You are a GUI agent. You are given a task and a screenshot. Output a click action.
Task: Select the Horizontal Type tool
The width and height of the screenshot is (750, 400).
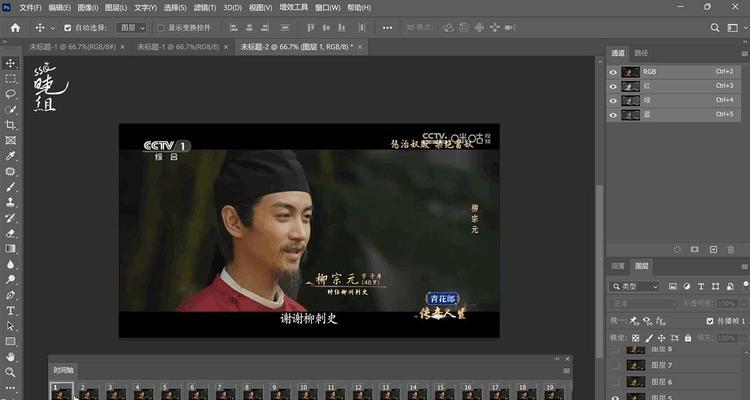10,311
